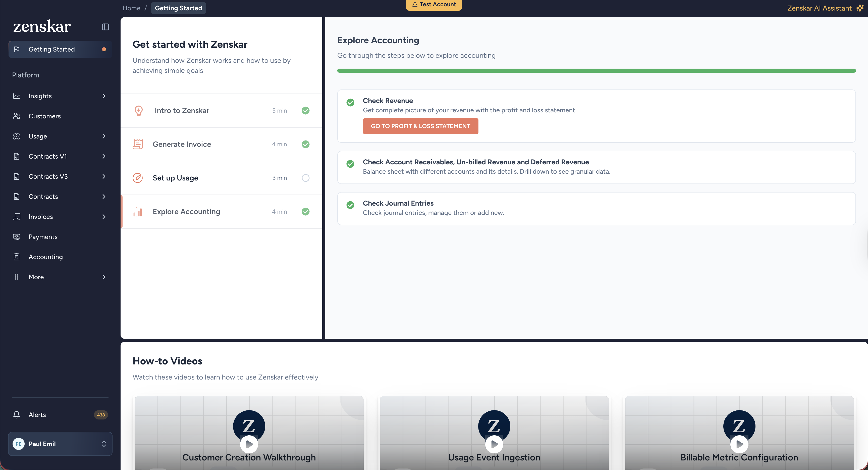Expand the Contracts V1 chevron
The width and height of the screenshot is (868, 470).
pos(104,156)
